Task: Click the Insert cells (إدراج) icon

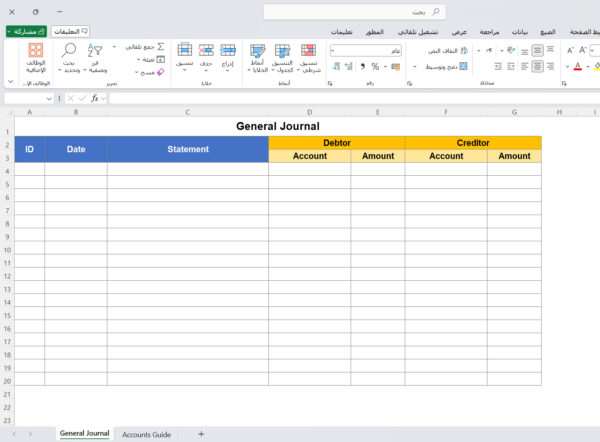Action: point(227,51)
